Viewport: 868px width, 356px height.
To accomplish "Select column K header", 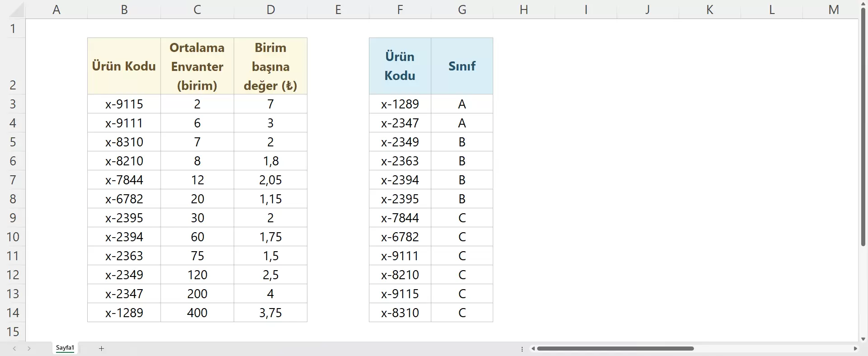I will click(x=710, y=9).
